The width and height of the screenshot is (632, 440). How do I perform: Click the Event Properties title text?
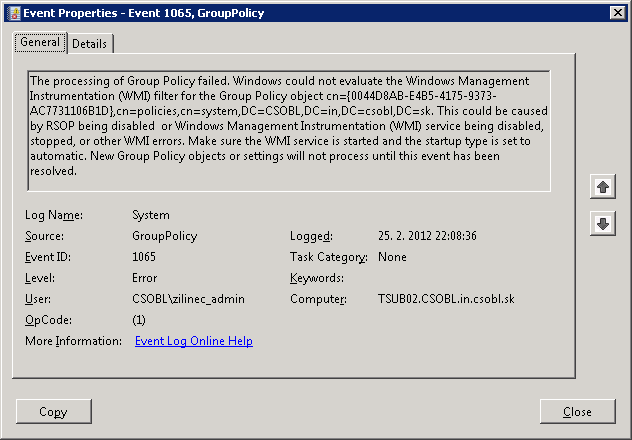143,13
